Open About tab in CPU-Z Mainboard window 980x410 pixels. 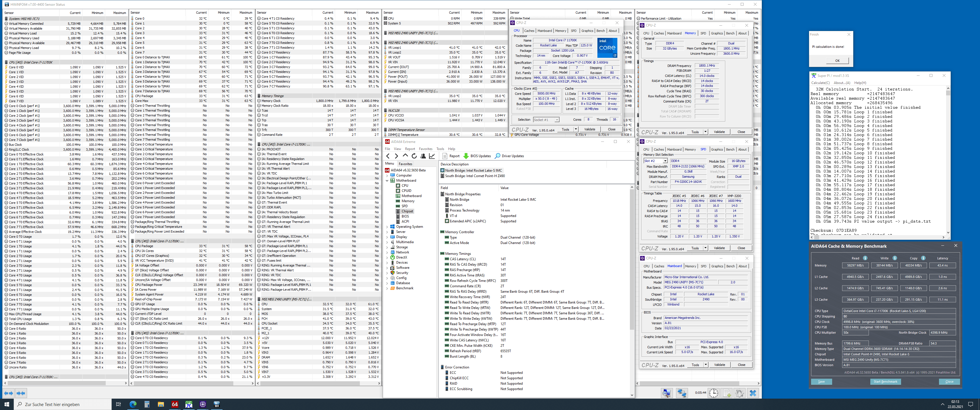[x=743, y=266]
